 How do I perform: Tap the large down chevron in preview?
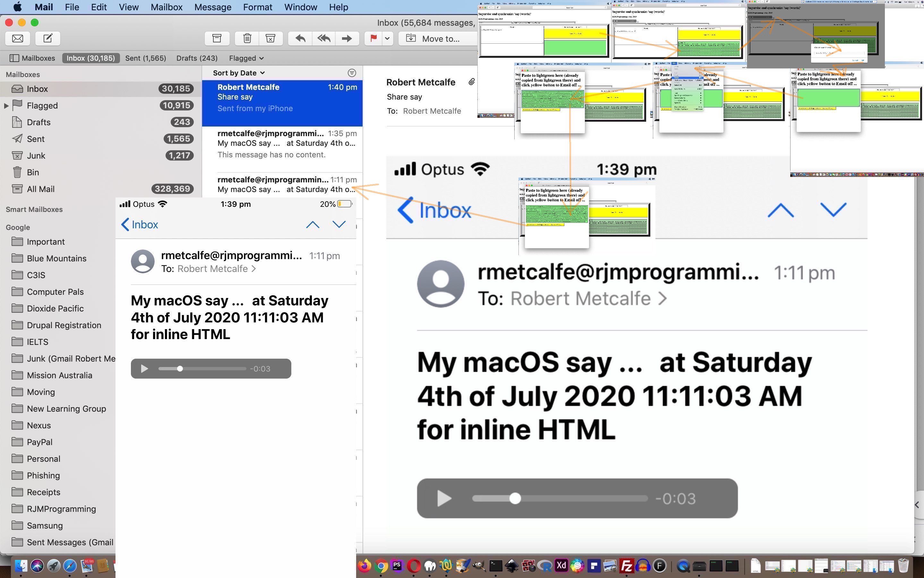(833, 210)
